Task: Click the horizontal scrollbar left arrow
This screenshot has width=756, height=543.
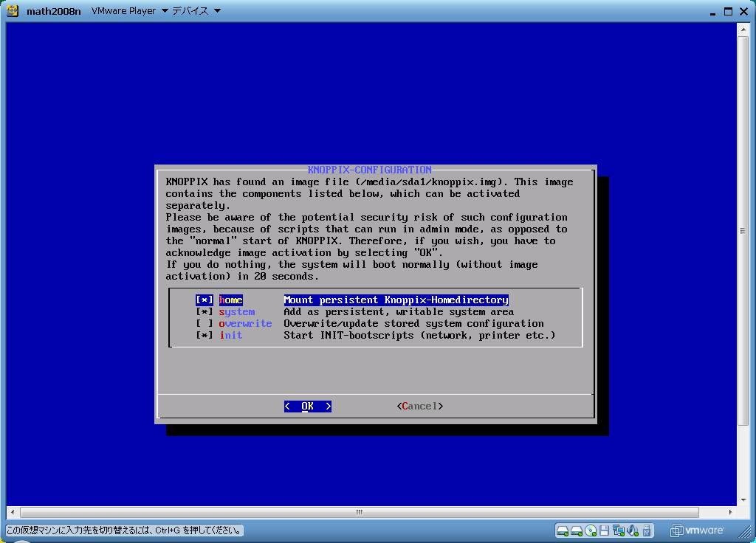Action: pyautogui.click(x=13, y=512)
